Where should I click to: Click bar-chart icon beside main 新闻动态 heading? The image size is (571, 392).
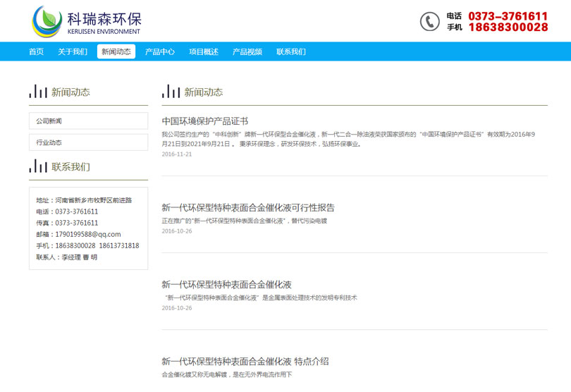click(x=171, y=92)
